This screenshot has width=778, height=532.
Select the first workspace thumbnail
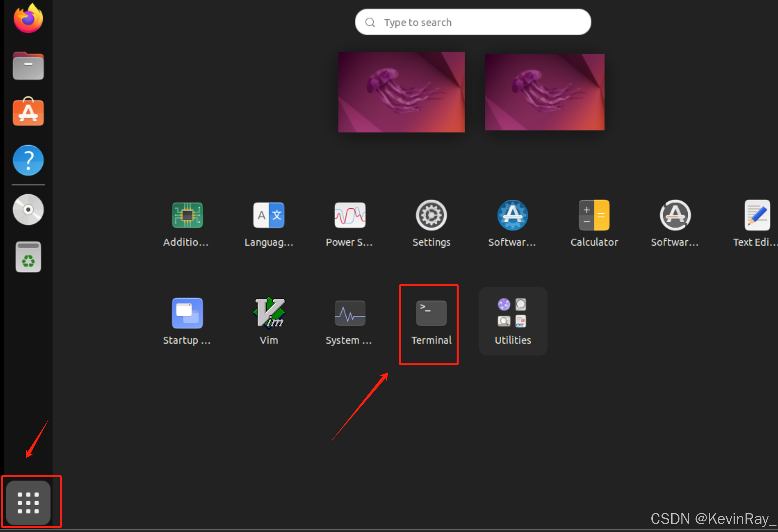point(401,92)
